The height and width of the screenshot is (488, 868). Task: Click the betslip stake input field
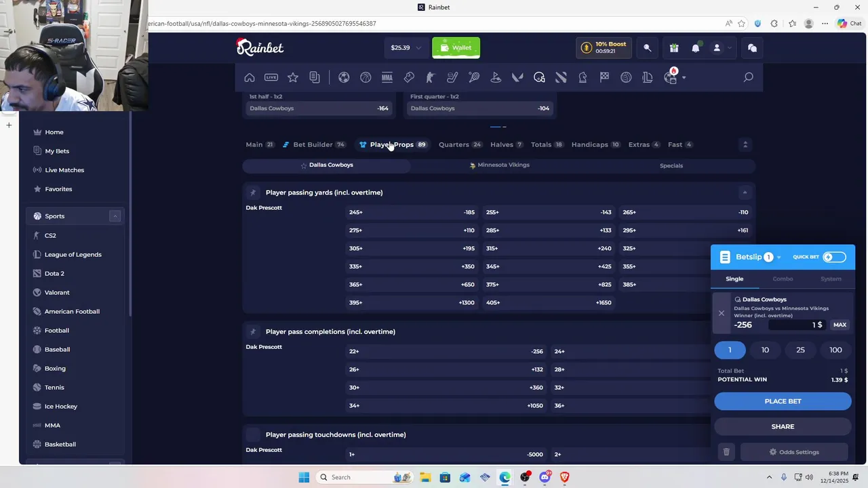tap(797, 325)
